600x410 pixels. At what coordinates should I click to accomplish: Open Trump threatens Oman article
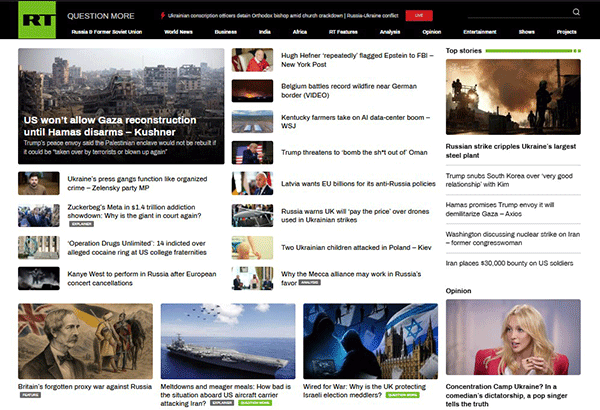[x=354, y=152]
